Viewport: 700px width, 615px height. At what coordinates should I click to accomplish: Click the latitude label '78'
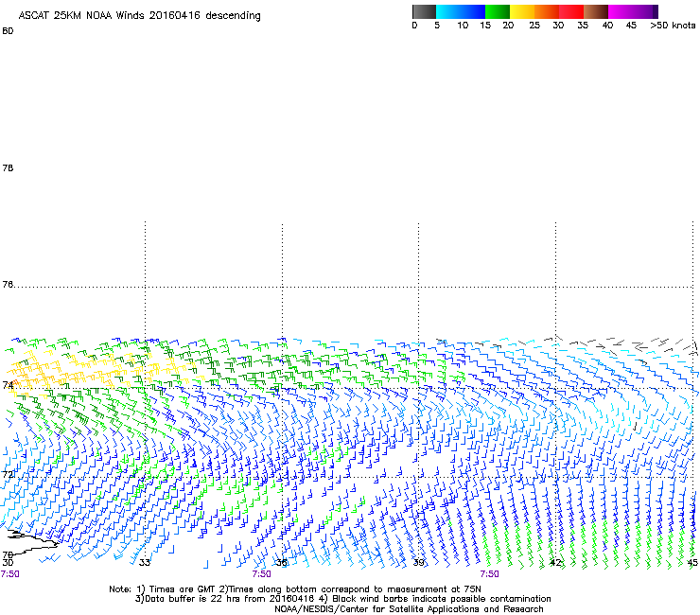[x=8, y=167]
